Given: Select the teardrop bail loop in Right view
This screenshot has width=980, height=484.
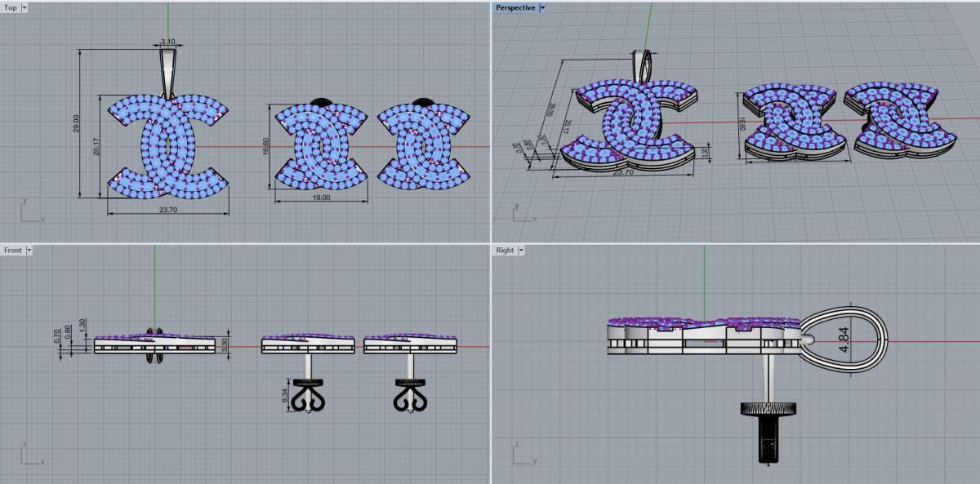Looking at the screenshot, I should coord(843,340).
